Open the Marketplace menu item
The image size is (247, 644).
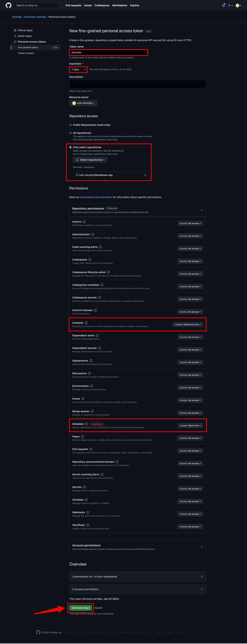(120, 5)
